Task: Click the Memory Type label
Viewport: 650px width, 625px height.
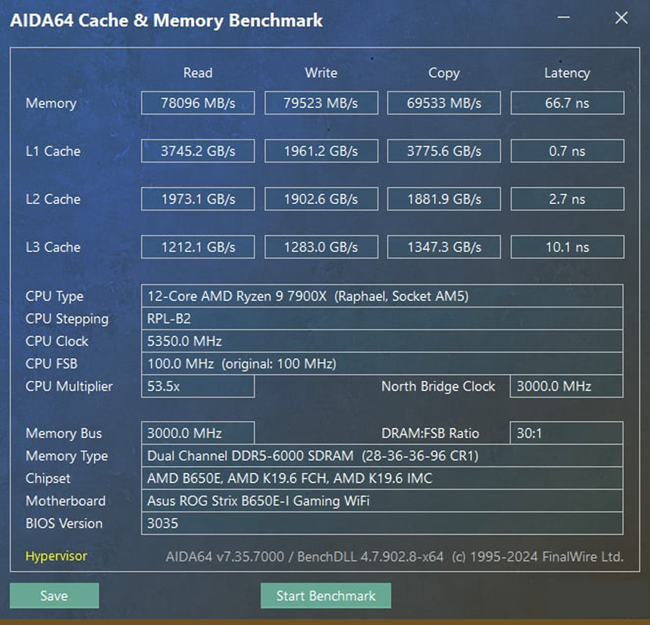Action: (x=66, y=456)
